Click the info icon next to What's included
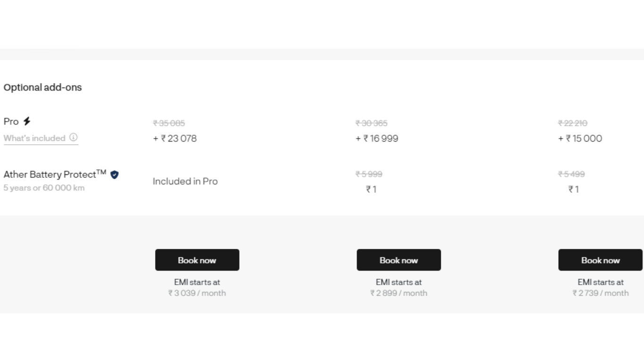Screen dimensions: 644x362 (73, 138)
